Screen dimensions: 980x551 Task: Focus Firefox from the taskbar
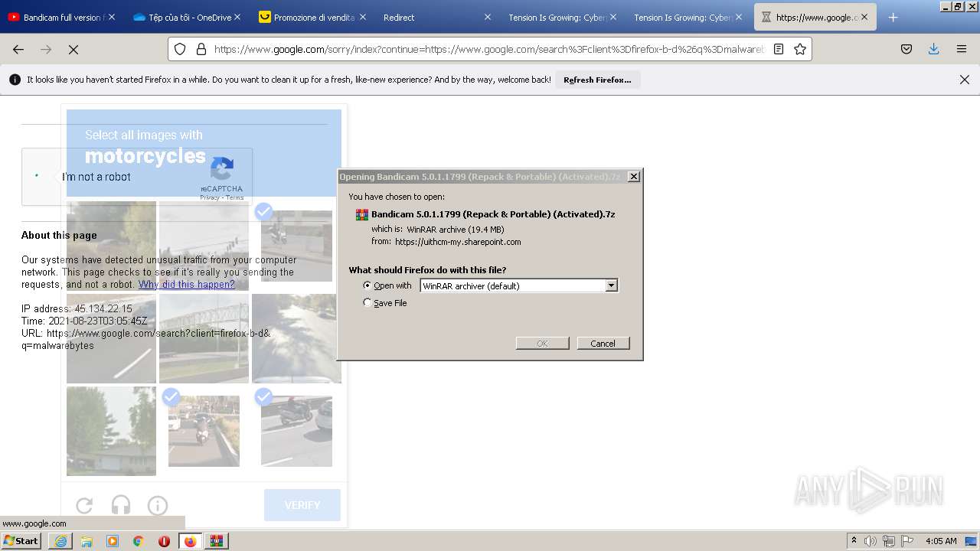[x=190, y=541]
